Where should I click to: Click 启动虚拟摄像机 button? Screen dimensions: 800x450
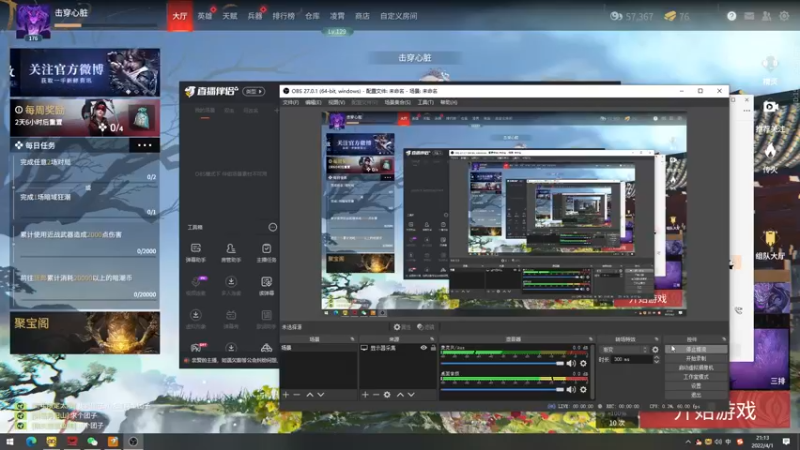tap(696, 368)
